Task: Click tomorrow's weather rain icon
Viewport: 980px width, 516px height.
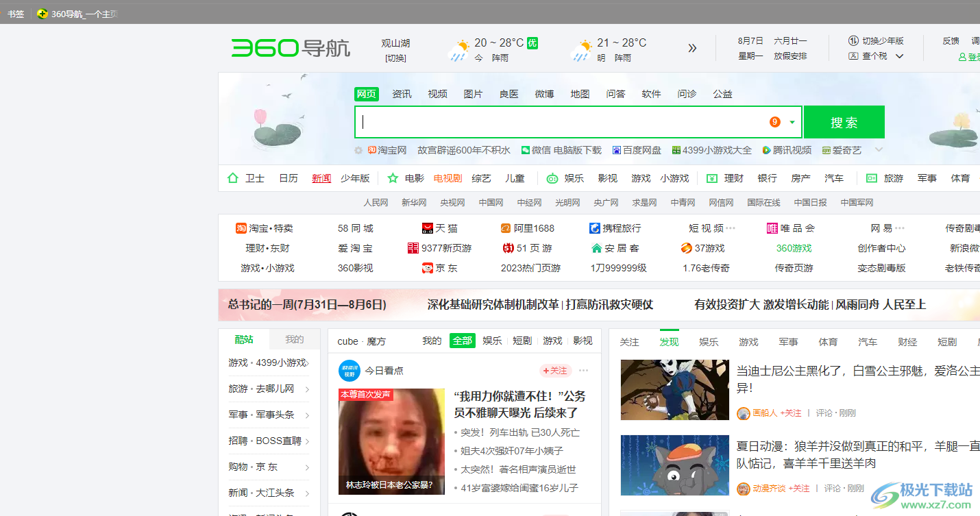Action: pos(582,50)
